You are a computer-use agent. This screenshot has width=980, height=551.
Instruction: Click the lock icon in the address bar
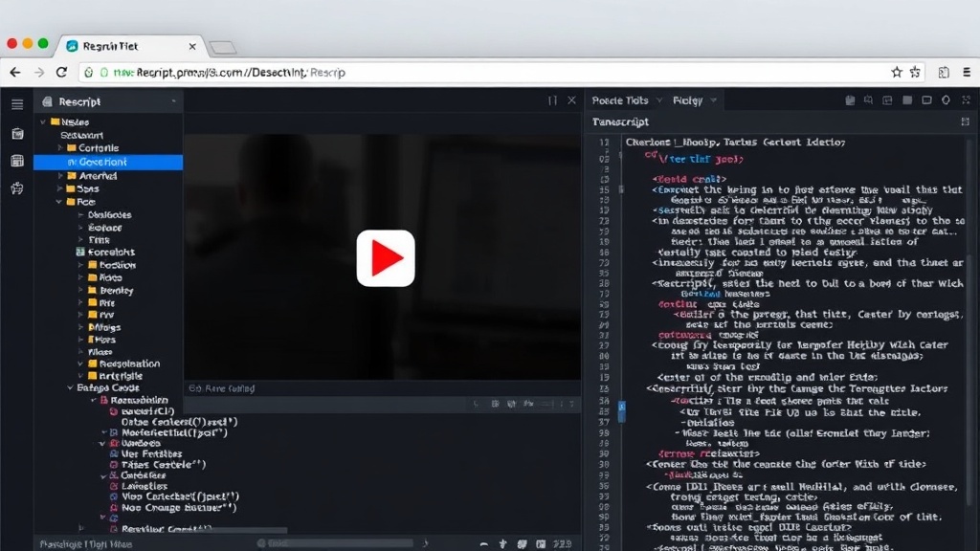89,73
